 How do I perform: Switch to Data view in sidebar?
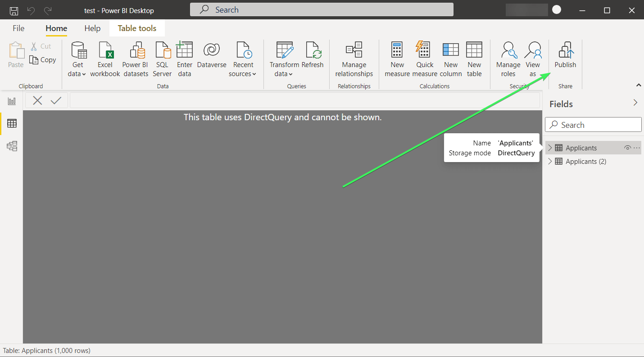click(12, 123)
